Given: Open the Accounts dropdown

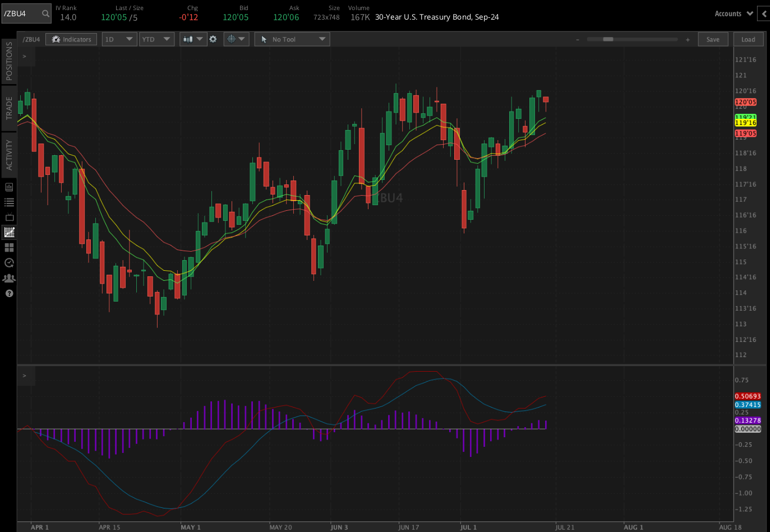Looking at the screenshot, I should coord(733,13).
